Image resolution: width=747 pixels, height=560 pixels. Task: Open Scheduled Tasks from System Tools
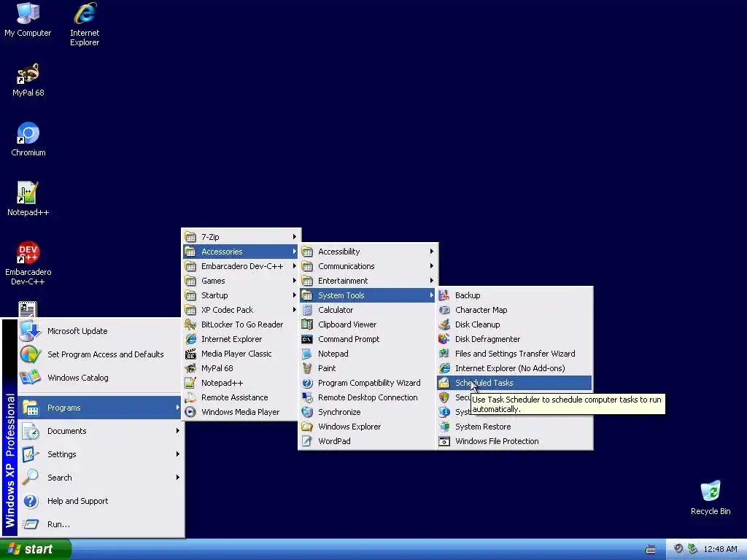514,383
